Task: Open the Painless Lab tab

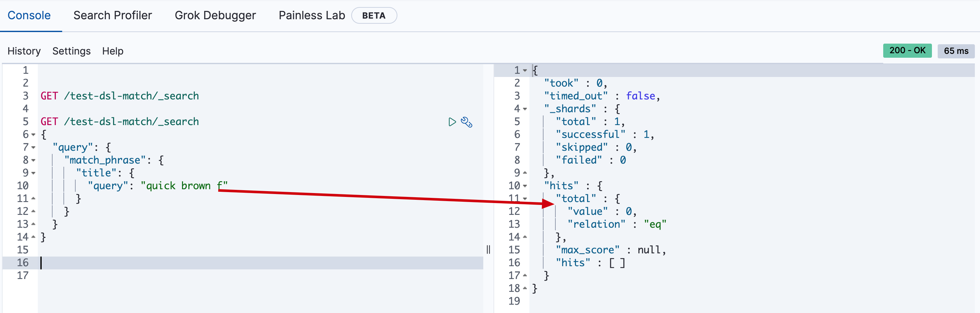Action: (x=311, y=15)
